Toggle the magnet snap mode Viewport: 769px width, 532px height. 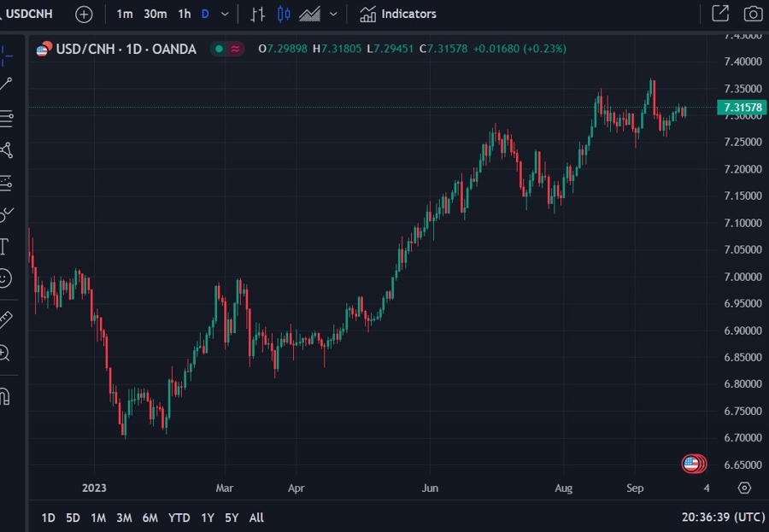tap(4, 396)
